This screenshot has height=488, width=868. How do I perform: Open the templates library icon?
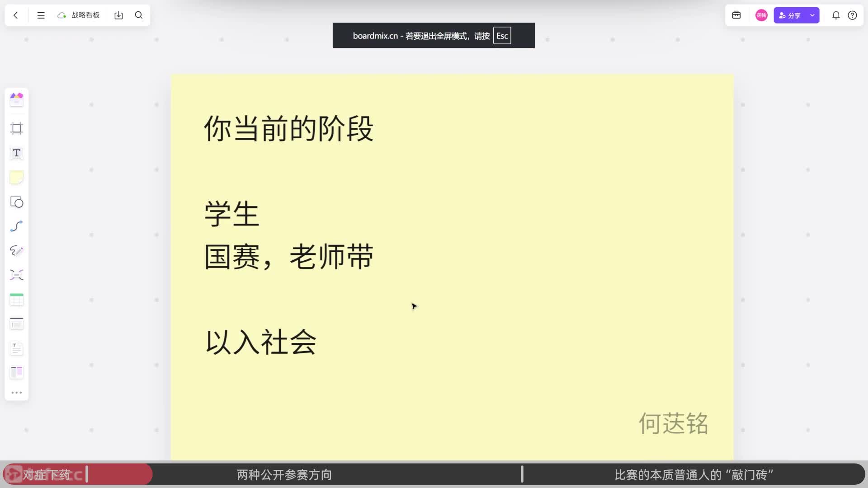coord(17,99)
